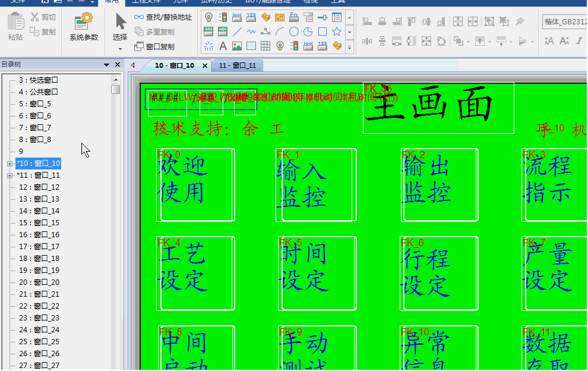Open the font name combo box

tap(564, 22)
